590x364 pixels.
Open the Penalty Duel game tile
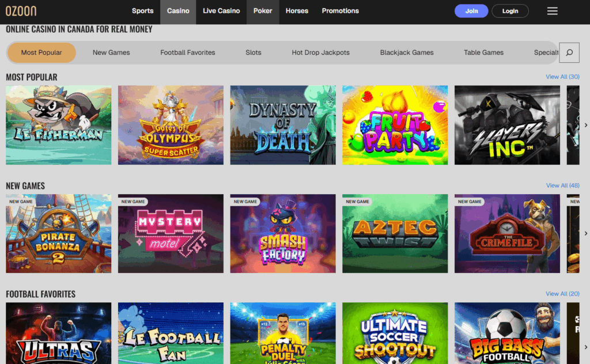(x=283, y=333)
